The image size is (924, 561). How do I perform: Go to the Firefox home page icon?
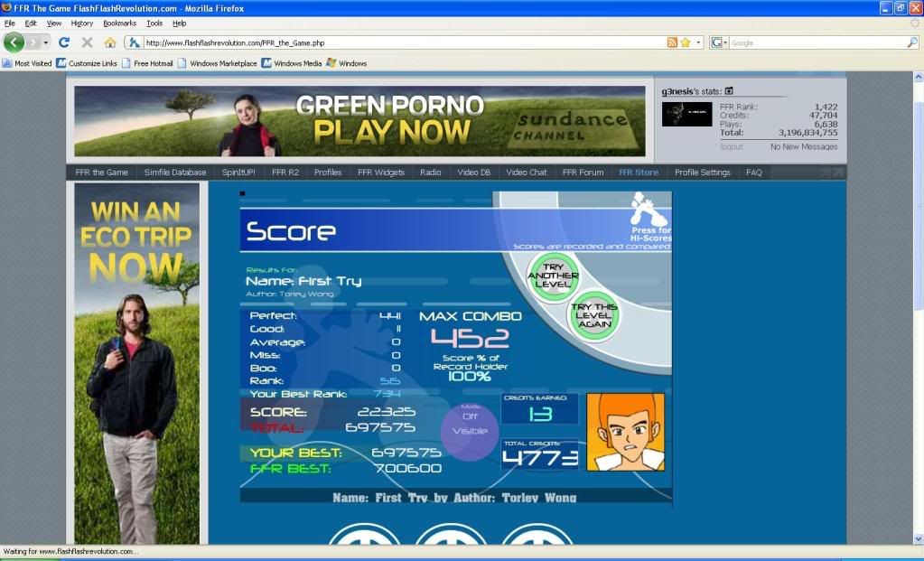click(110, 42)
